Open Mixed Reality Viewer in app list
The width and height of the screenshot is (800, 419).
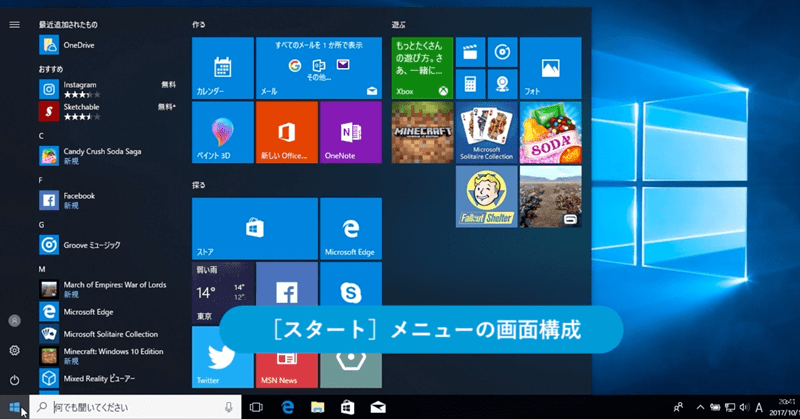coord(108,378)
